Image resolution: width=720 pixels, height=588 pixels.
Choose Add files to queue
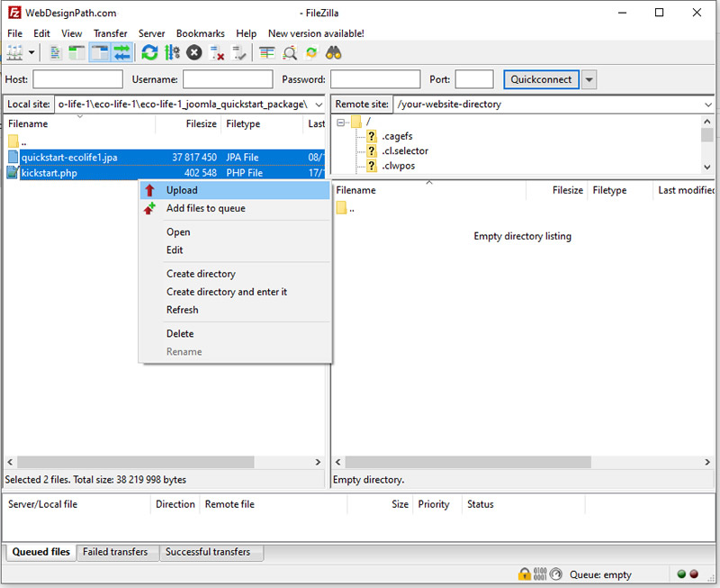click(235, 208)
